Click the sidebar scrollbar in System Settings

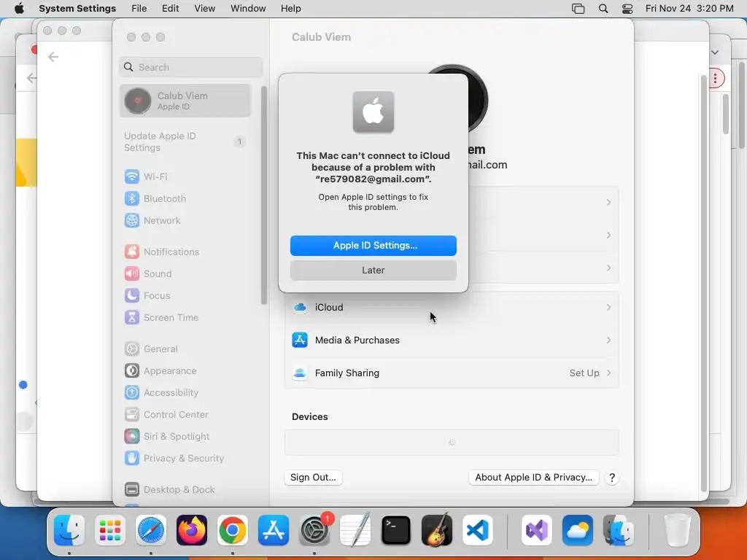[x=264, y=195]
